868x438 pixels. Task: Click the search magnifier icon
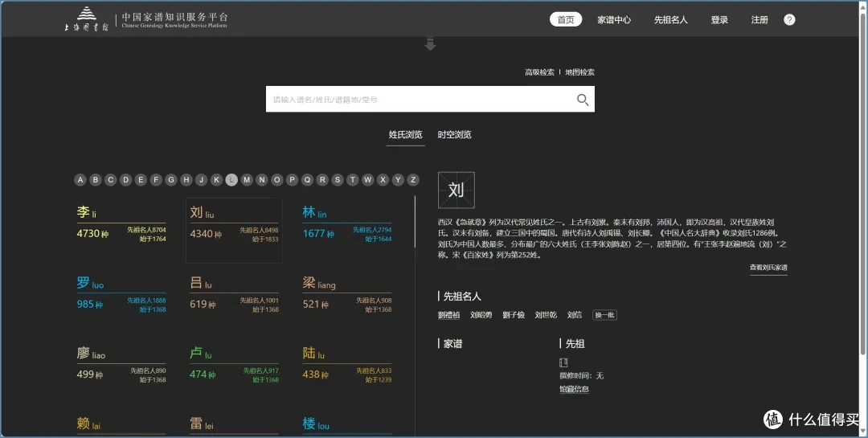coord(583,100)
